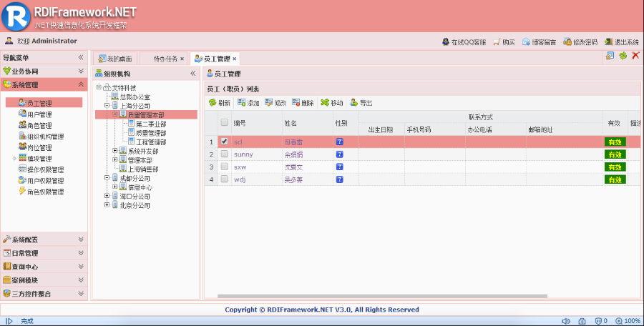Expand the 海口分公司 tree node toggle
The image size is (644, 326).
click(107, 196)
